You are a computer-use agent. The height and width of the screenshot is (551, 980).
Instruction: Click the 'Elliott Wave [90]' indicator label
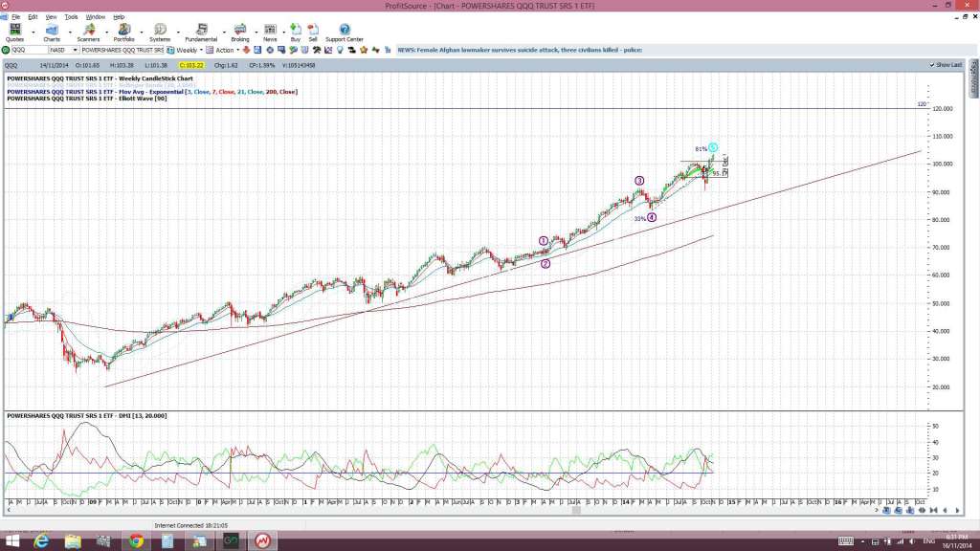(87, 99)
